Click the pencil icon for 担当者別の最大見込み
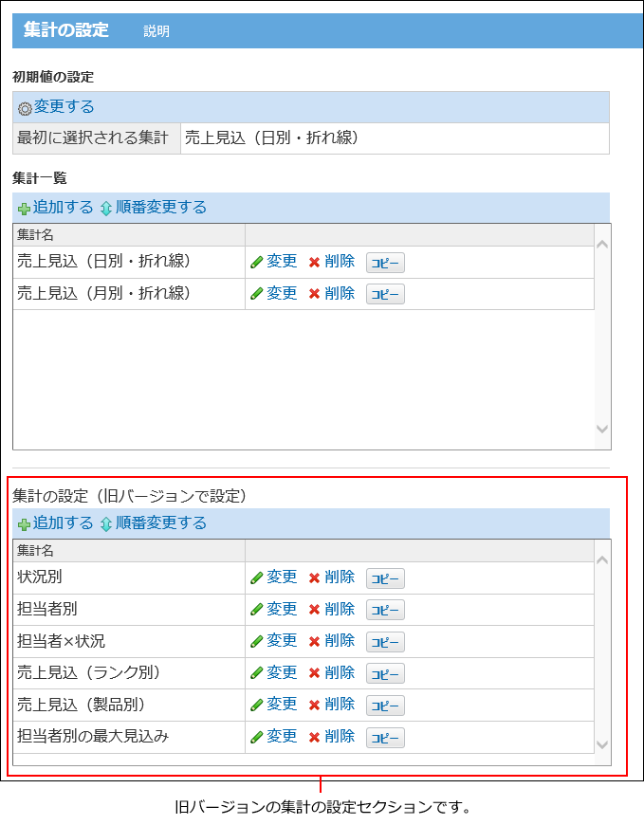Viewport: 644px width, 825px height. click(257, 737)
